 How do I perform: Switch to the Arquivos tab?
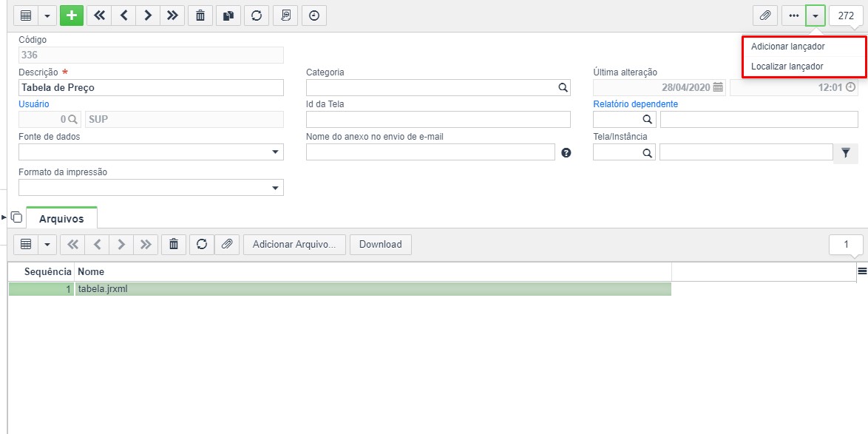point(61,219)
